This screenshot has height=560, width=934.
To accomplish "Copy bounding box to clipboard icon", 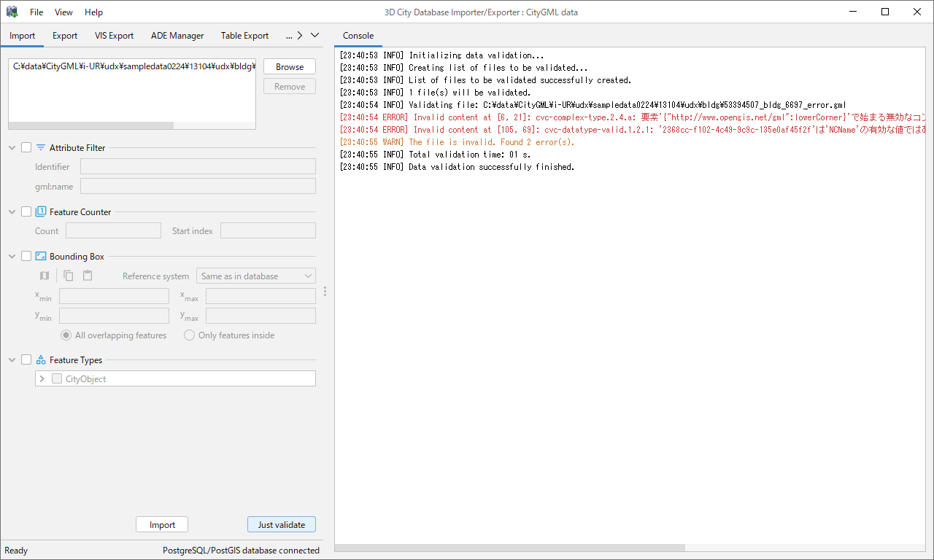I will pyautogui.click(x=69, y=276).
